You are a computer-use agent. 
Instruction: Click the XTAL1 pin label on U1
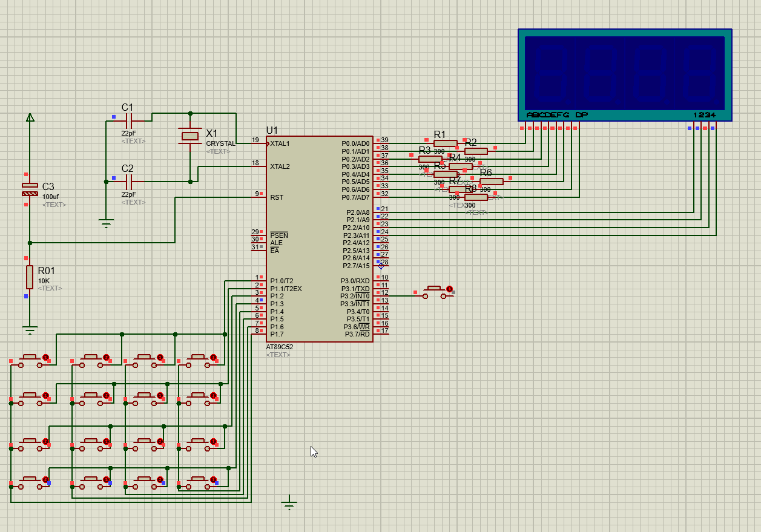(x=280, y=144)
